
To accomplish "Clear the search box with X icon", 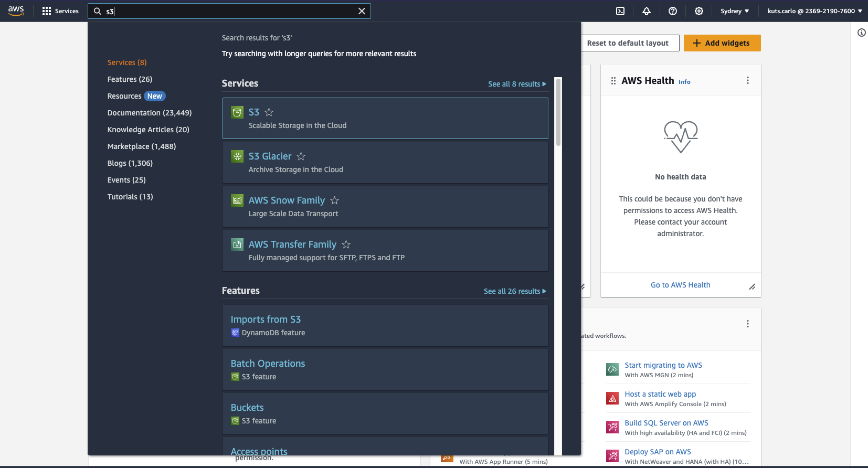I will click(x=362, y=11).
